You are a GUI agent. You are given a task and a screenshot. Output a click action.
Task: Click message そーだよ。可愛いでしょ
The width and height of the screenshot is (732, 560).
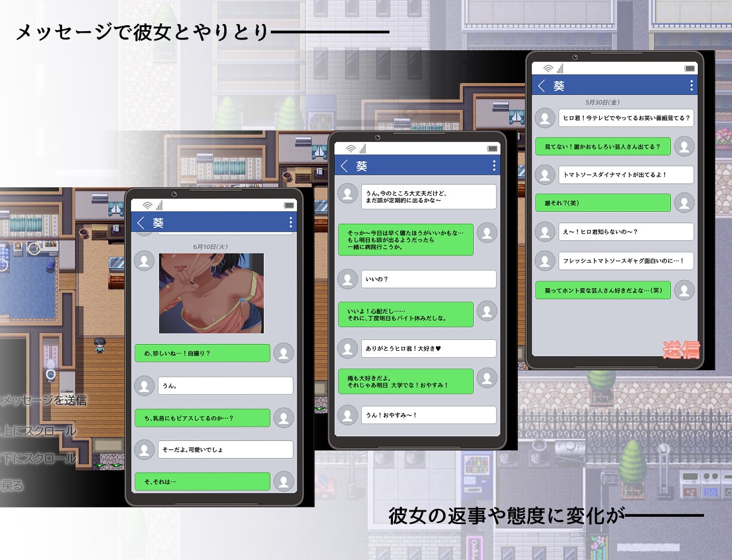(x=225, y=449)
